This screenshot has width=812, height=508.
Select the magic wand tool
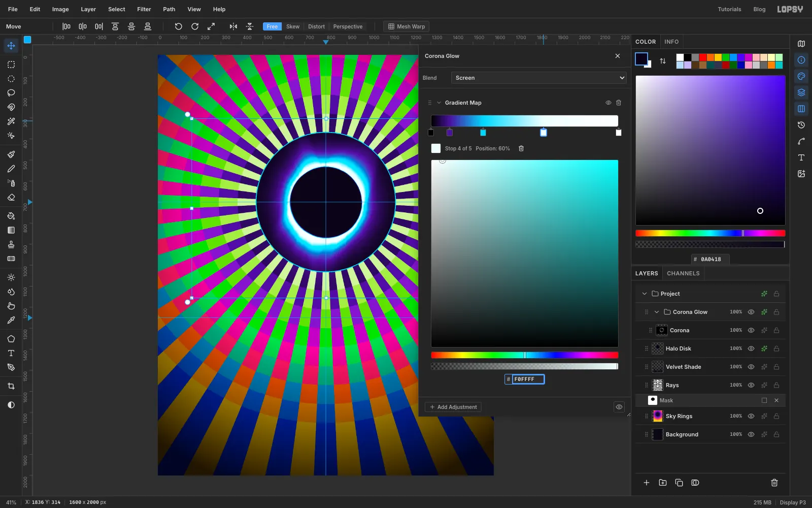pyautogui.click(x=11, y=121)
